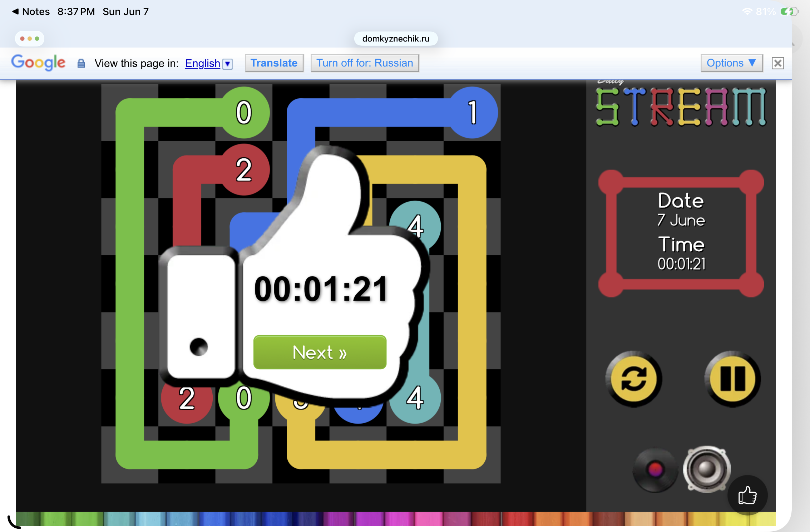Toggle sound with the speaker icon

(707, 469)
